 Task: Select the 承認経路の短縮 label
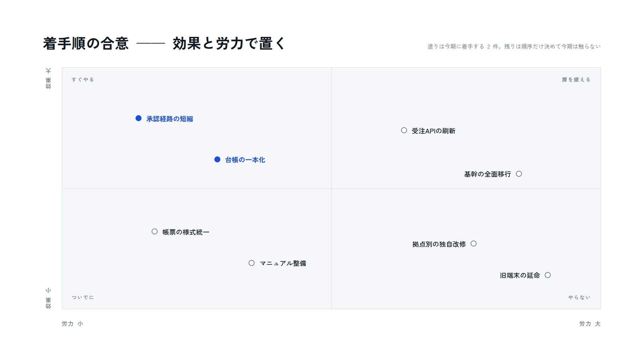click(x=170, y=119)
